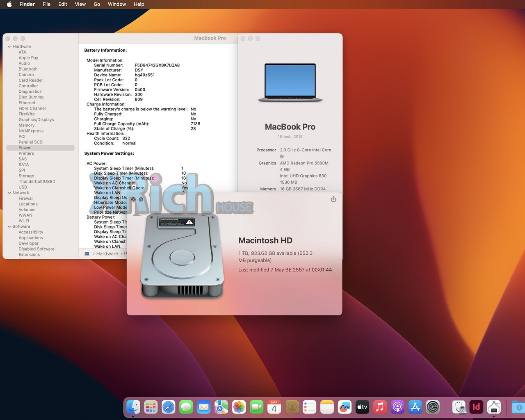This screenshot has width=525, height=420.
Task: Launch Safari from the Dock
Action: tap(168, 407)
